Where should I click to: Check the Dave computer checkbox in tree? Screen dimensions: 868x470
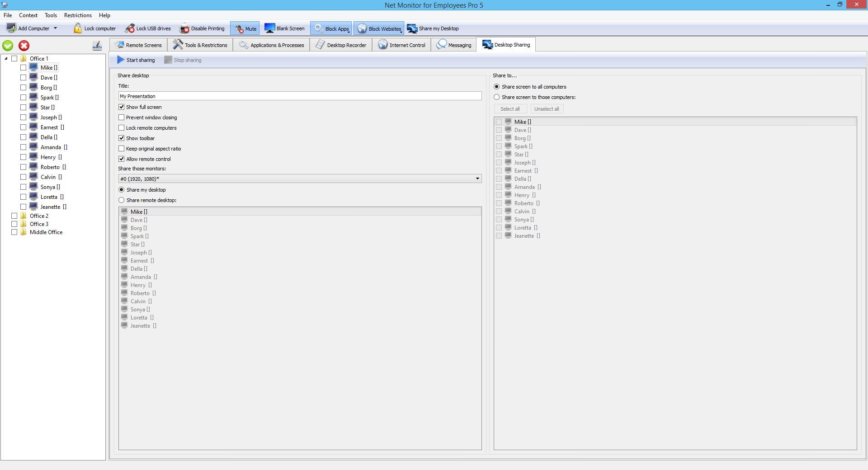(x=23, y=78)
